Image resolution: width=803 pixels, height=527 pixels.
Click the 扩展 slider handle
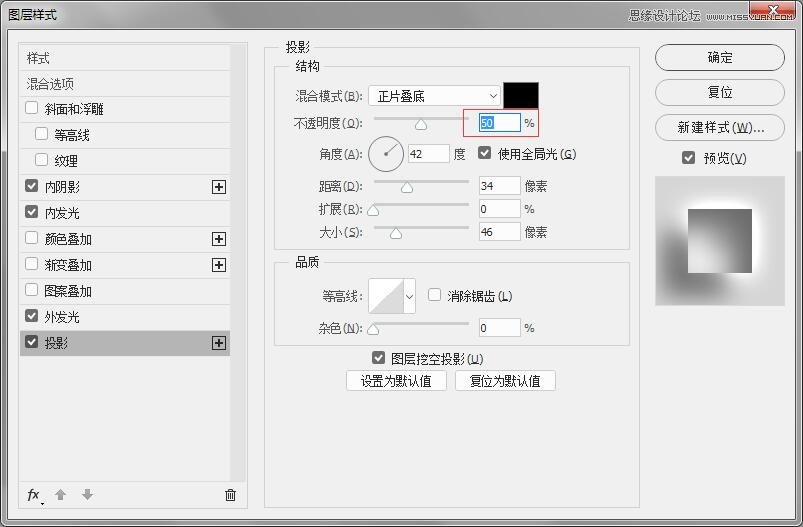[x=373, y=210]
